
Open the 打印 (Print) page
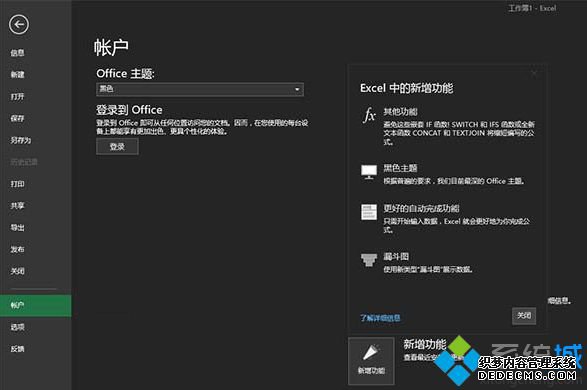(x=17, y=184)
